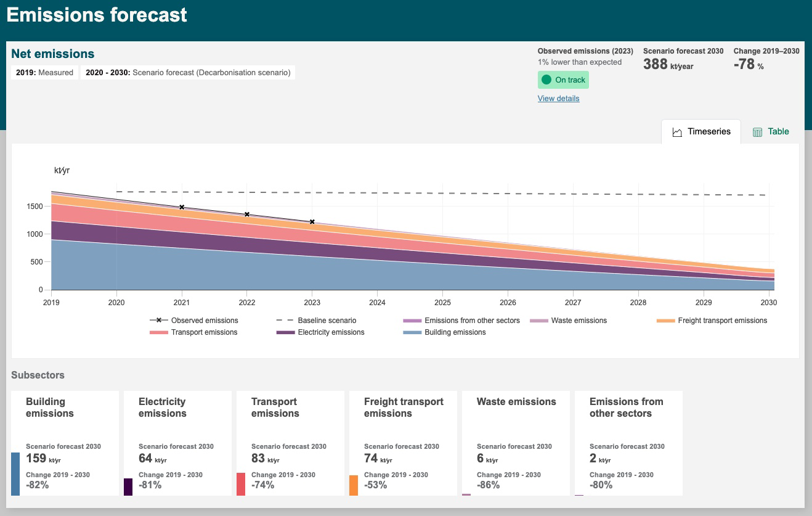Open the Building emissions subsector card

pos(65,443)
